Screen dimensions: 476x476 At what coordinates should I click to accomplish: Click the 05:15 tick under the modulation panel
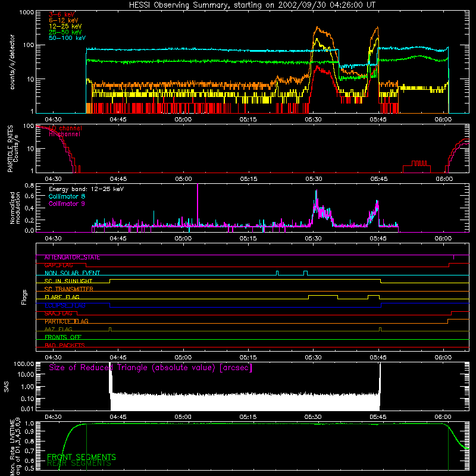pos(248,239)
